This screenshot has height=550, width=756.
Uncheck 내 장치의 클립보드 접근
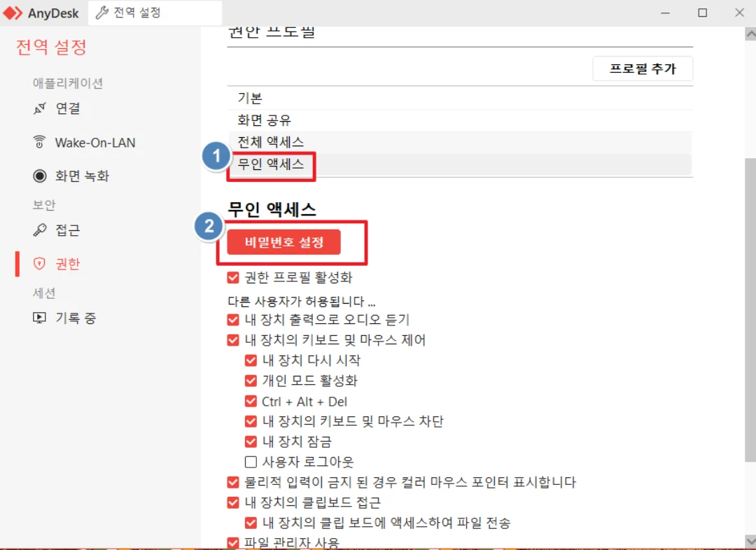pos(233,502)
